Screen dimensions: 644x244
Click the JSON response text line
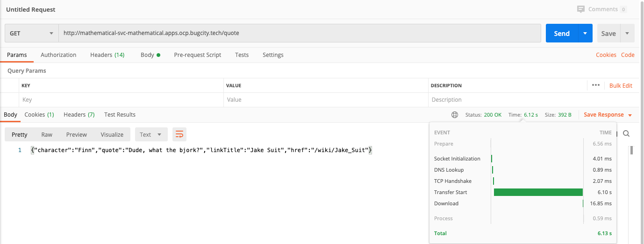pyautogui.click(x=201, y=150)
